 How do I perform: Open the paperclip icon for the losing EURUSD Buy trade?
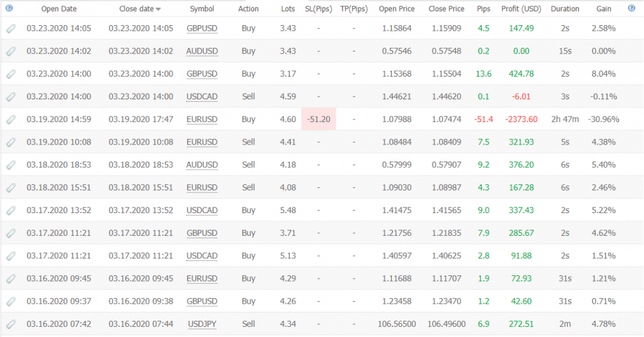click(x=10, y=119)
